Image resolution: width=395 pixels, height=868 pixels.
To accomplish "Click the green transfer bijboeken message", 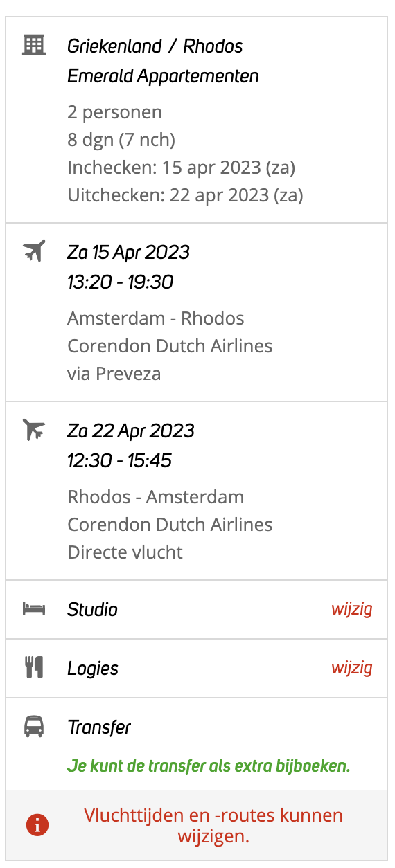I will pyautogui.click(x=209, y=766).
